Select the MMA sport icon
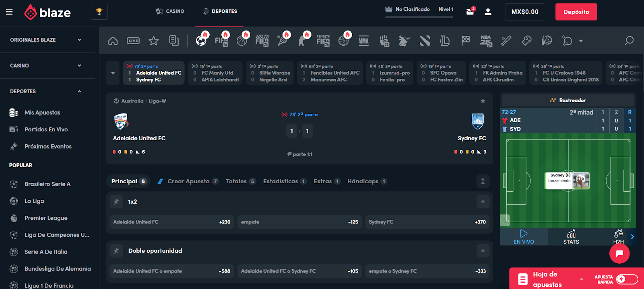 363,41
